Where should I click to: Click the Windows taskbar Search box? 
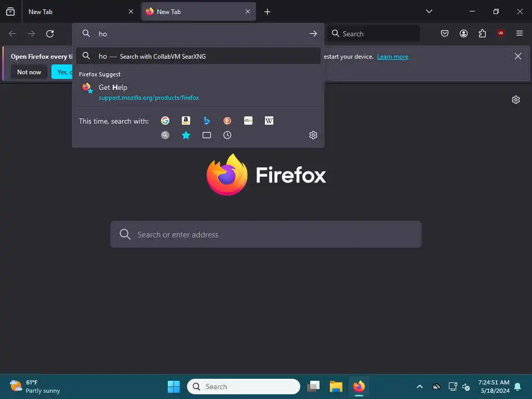pos(243,387)
